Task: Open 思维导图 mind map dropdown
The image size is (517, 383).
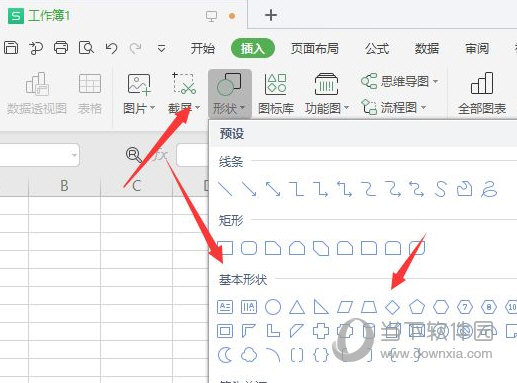Action: 399,81
